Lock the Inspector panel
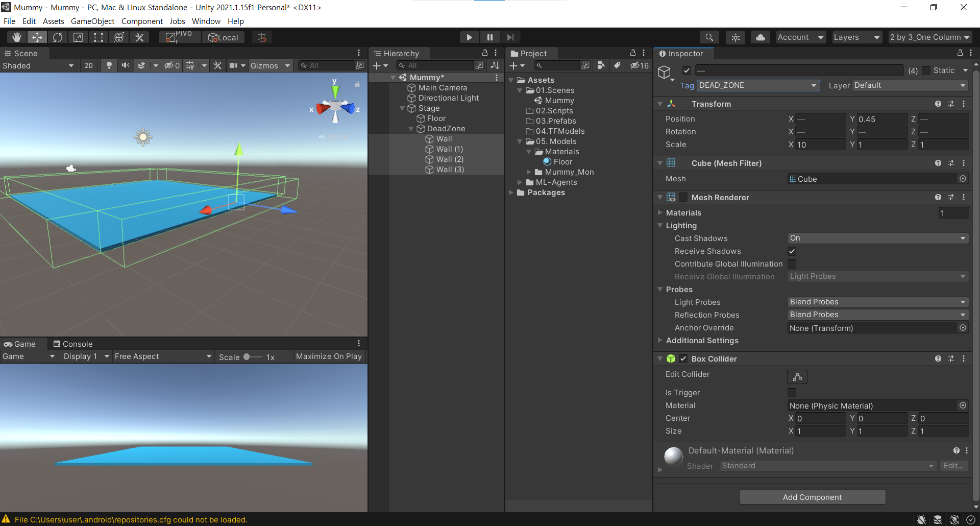Image resolution: width=980 pixels, height=526 pixels. pyautogui.click(x=960, y=53)
